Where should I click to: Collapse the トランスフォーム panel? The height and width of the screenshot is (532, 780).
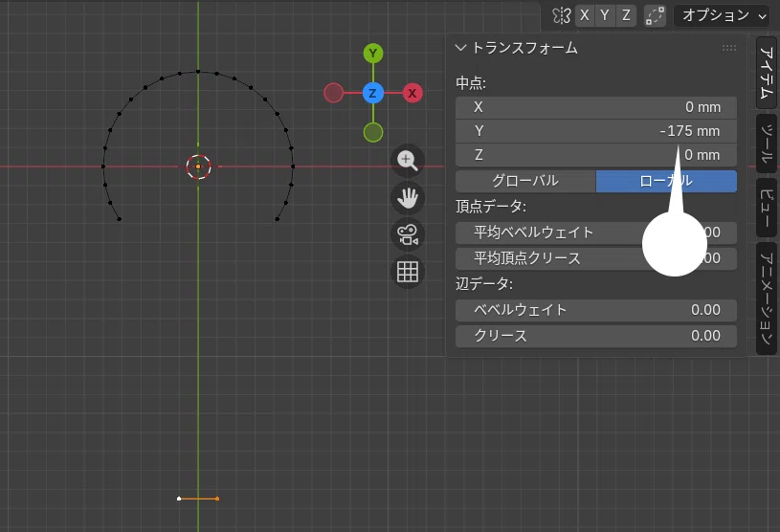pyautogui.click(x=460, y=48)
